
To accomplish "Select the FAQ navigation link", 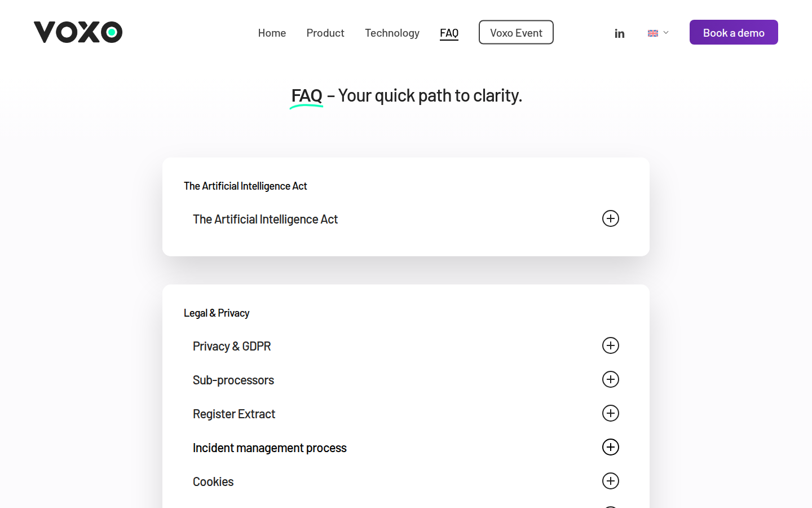I will click(449, 33).
